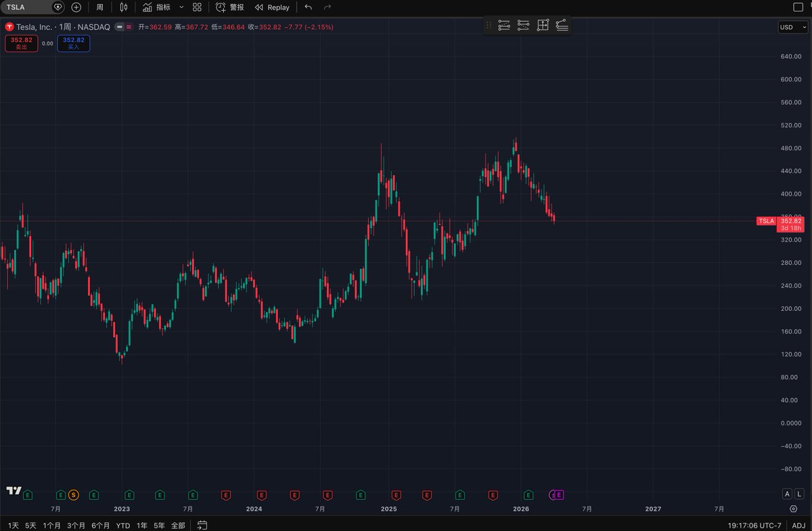The image size is (812, 531).
Task: Select the 1年 date range
Action: click(x=142, y=525)
